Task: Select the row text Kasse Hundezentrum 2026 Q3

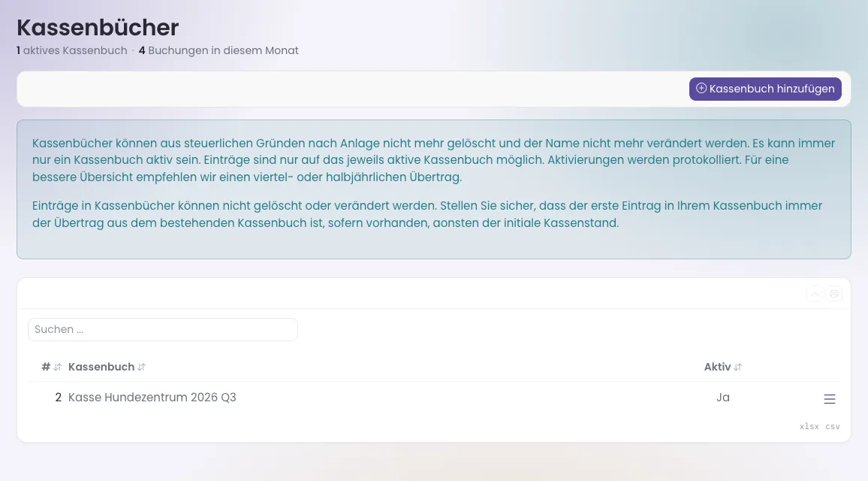Action: click(152, 398)
